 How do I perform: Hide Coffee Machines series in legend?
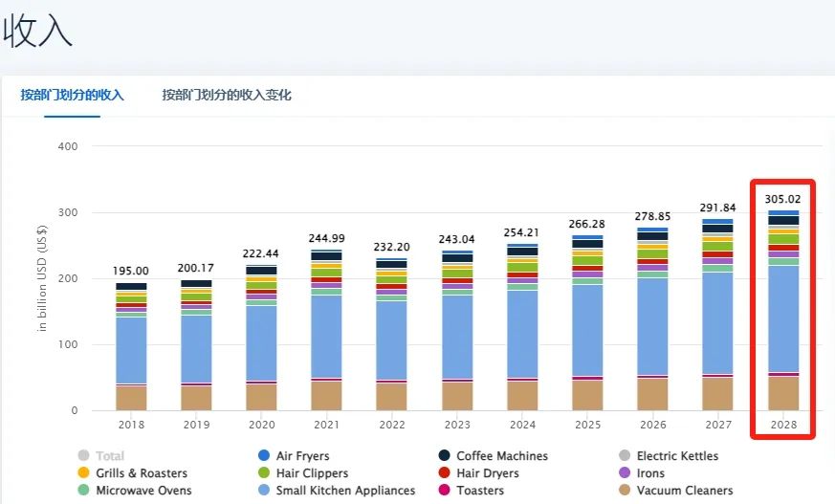point(444,455)
